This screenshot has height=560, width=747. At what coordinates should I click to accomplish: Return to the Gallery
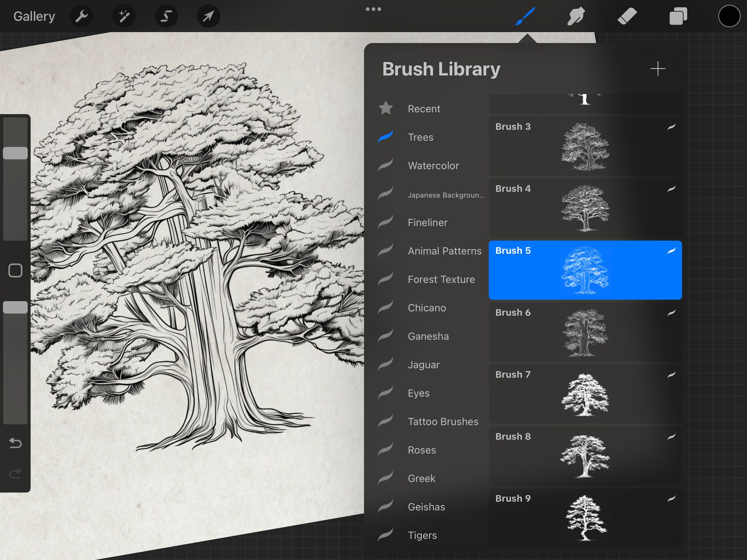(34, 16)
